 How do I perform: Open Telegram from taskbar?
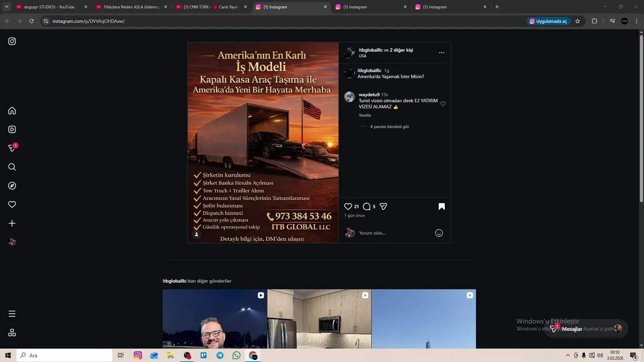[x=220, y=355]
